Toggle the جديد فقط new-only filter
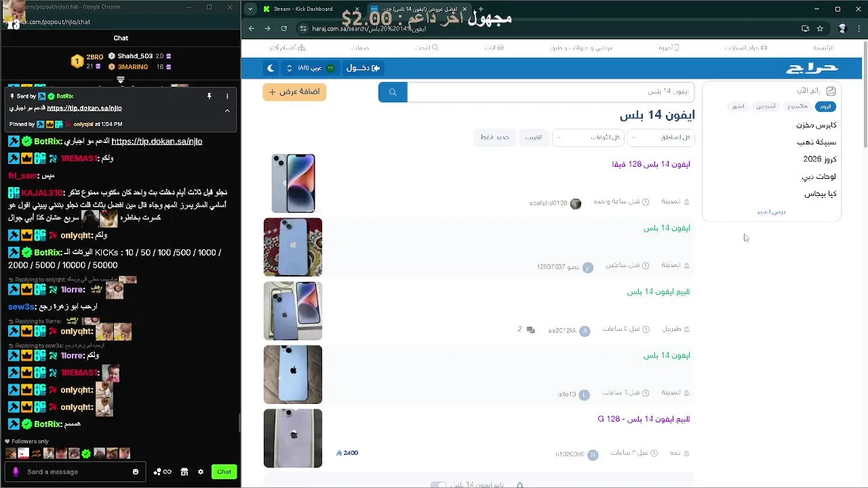The image size is (868, 488). tap(495, 138)
